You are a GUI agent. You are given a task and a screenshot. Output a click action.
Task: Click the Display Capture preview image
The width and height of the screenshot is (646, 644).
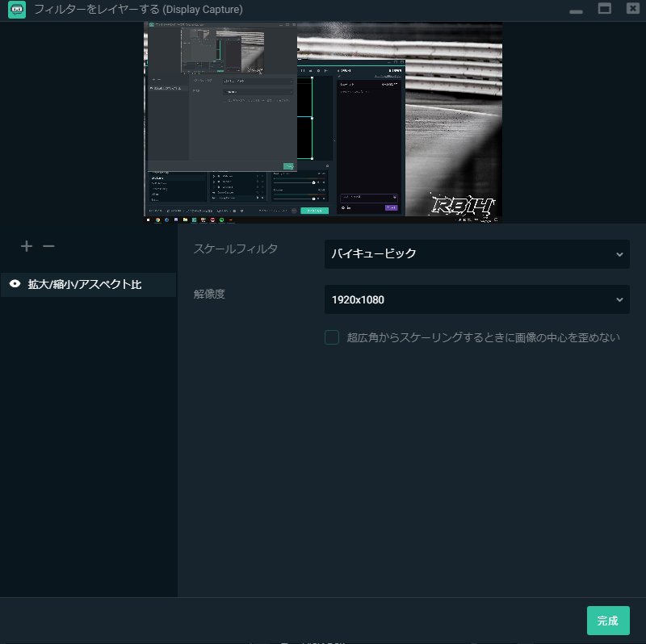(322, 123)
